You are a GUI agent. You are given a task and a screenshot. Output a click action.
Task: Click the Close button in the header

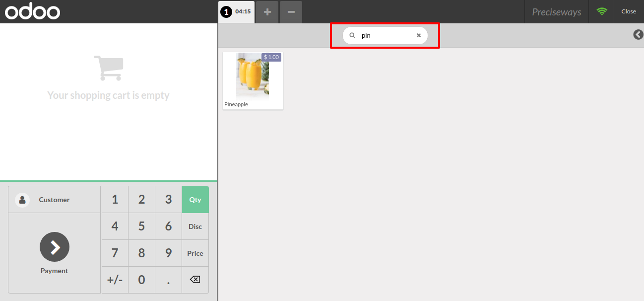tap(629, 11)
